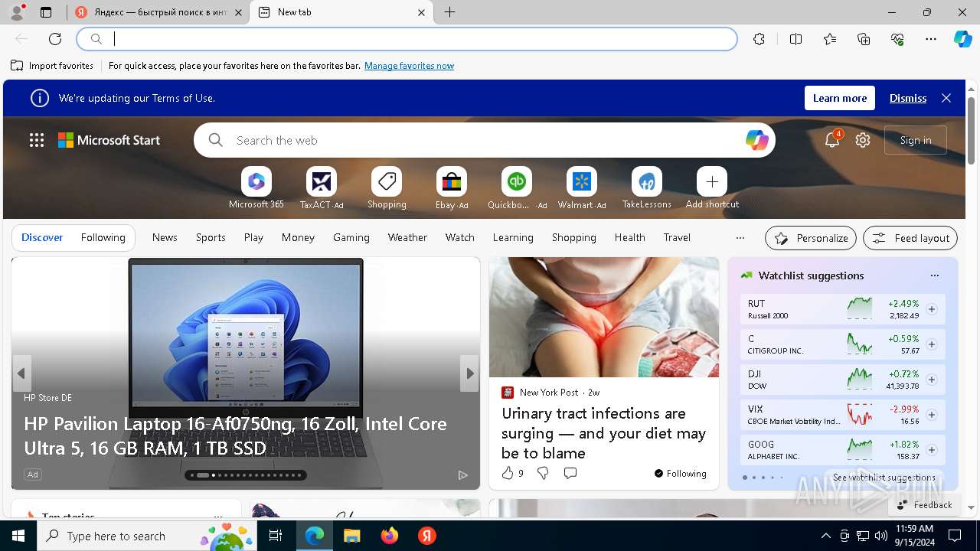The image size is (980, 551).
Task: Open the Money category
Action: (298, 237)
